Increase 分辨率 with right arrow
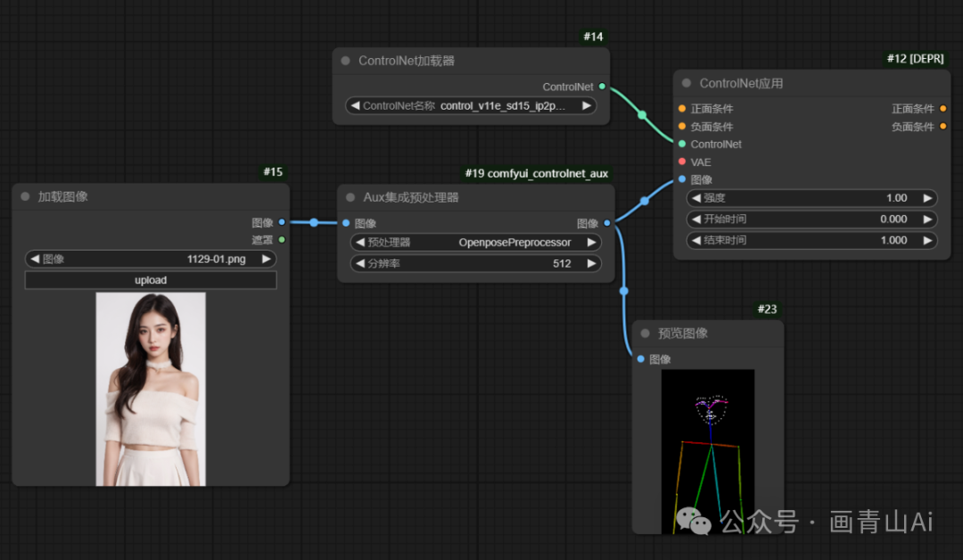Viewport: 963px width, 560px height. tap(591, 263)
